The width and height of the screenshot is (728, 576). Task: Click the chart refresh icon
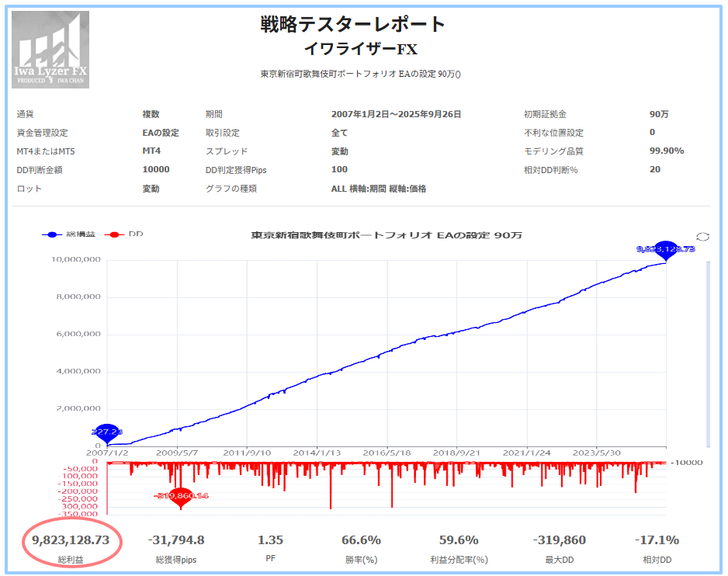click(704, 237)
